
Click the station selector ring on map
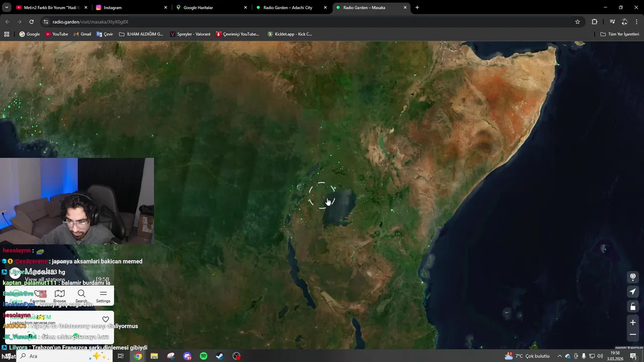322,195
